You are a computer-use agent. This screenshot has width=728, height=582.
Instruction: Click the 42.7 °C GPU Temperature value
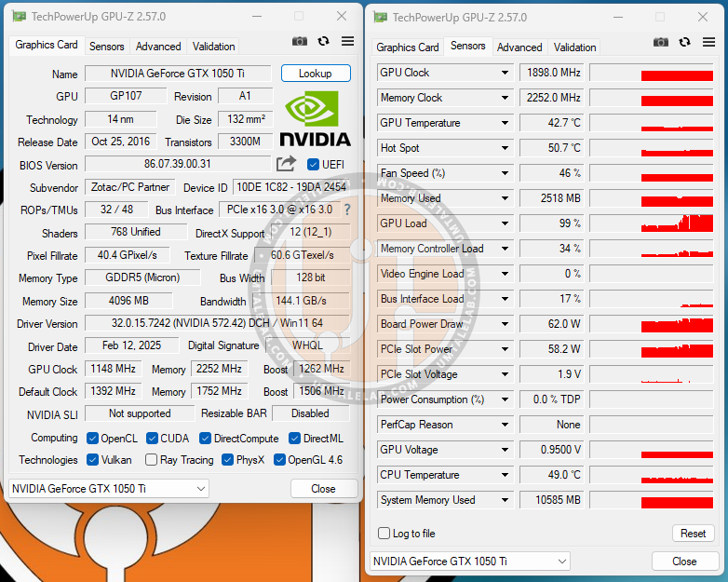point(551,123)
